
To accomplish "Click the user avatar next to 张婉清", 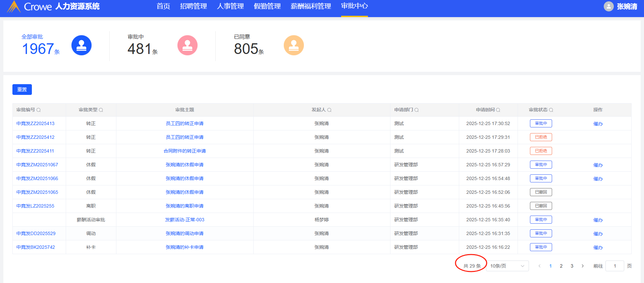I will tap(608, 6).
